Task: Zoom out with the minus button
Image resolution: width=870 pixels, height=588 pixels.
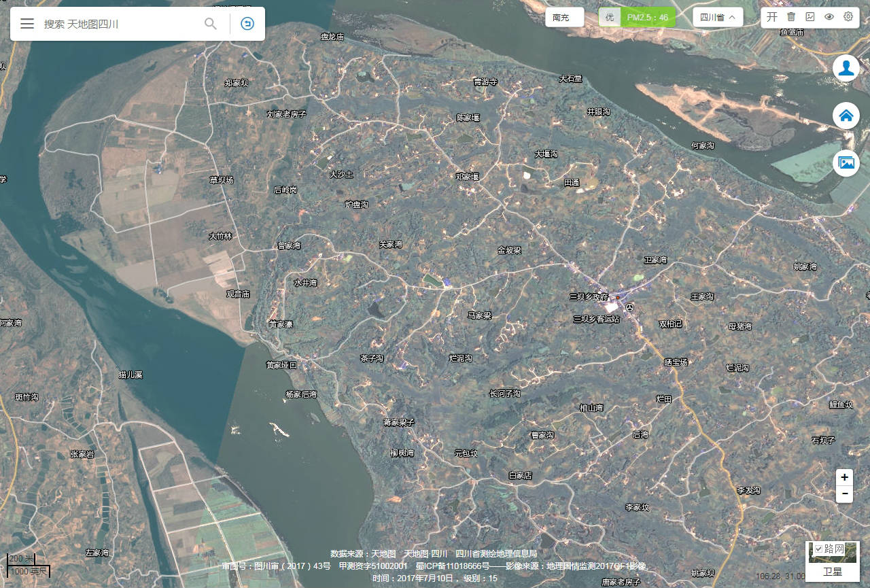Action: point(844,494)
